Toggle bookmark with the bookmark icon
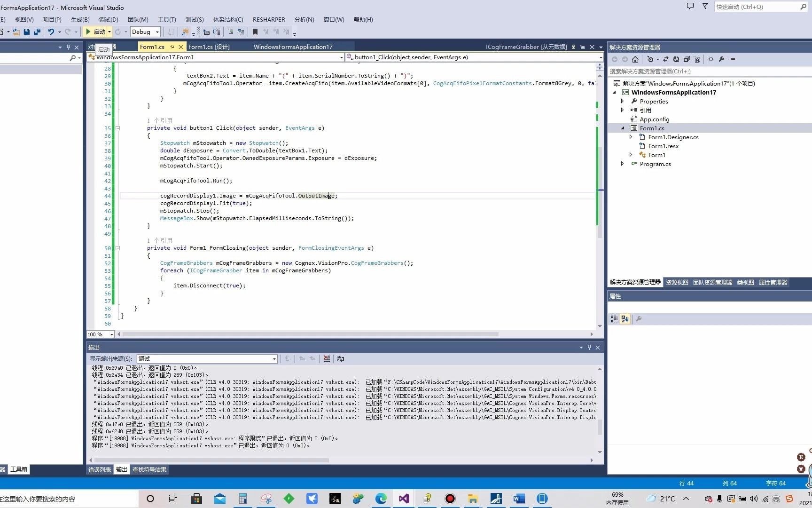Viewport: 812px width, 508px height. (x=255, y=32)
